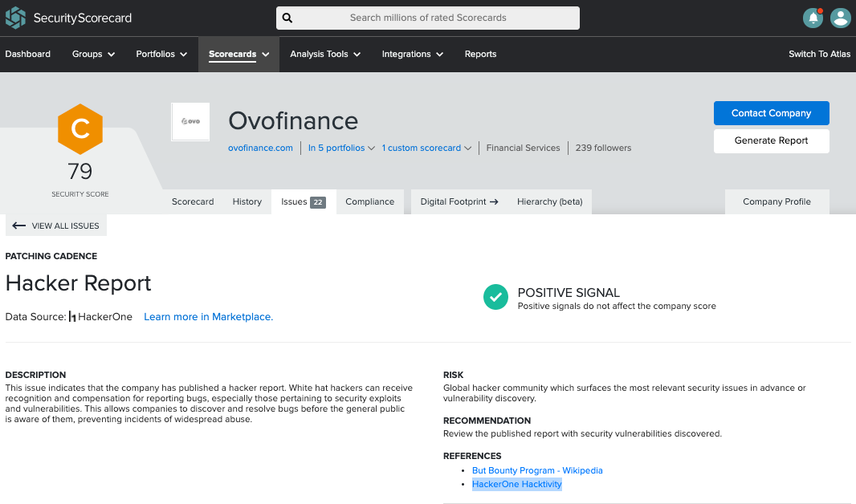The width and height of the screenshot is (856, 504).
Task: Click the green positive signal checkmark
Action: point(495,297)
